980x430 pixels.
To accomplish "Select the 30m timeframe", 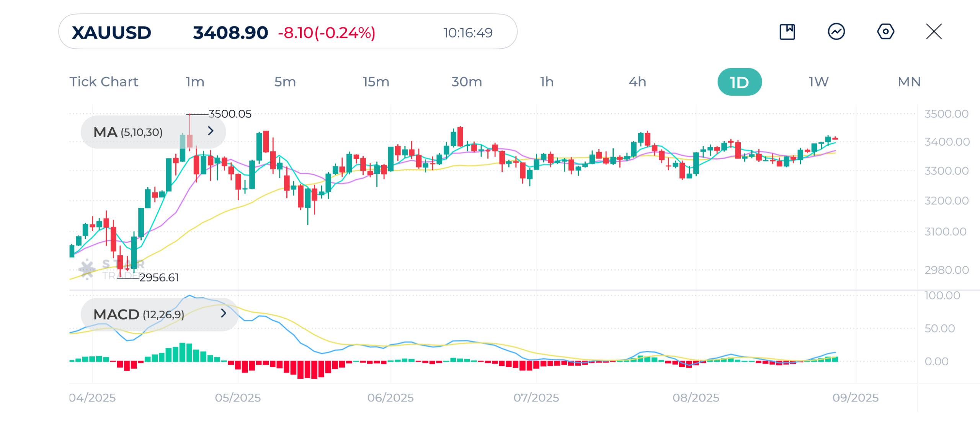I will click(466, 82).
